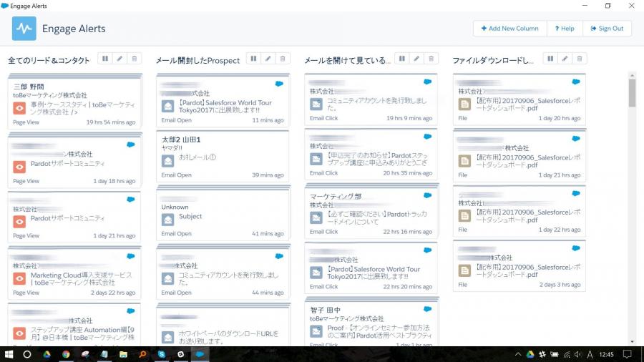The width and height of the screenshot is (644, 362).
Task: Click email click icon on マーケティング部 card
Action: [316, 218]
